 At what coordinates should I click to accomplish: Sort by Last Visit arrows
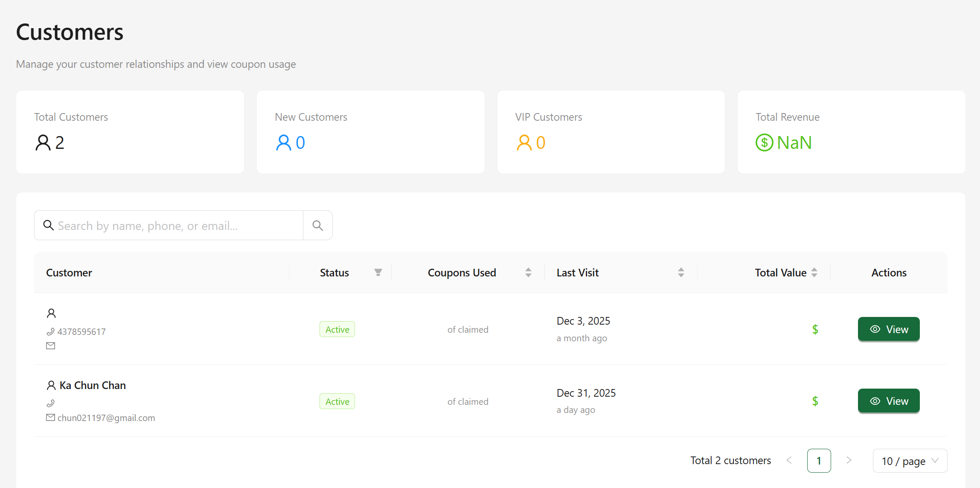point(681,273)
